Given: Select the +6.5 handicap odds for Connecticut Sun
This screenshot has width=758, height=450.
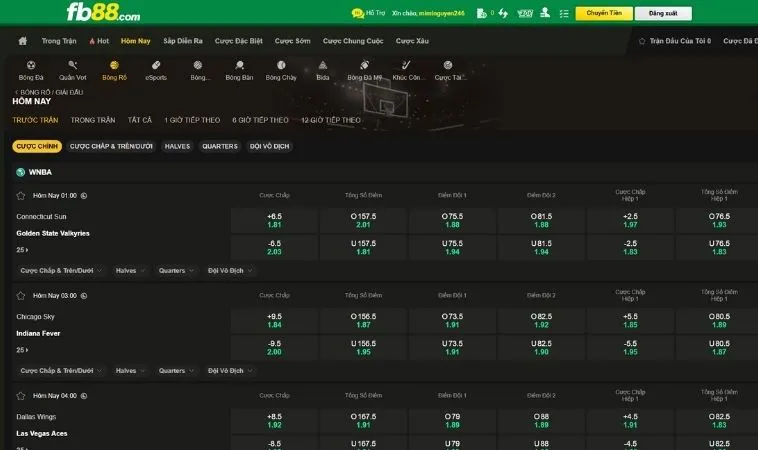Looking at the screenshot, I should pyautogui.click(x=275, y=220).
